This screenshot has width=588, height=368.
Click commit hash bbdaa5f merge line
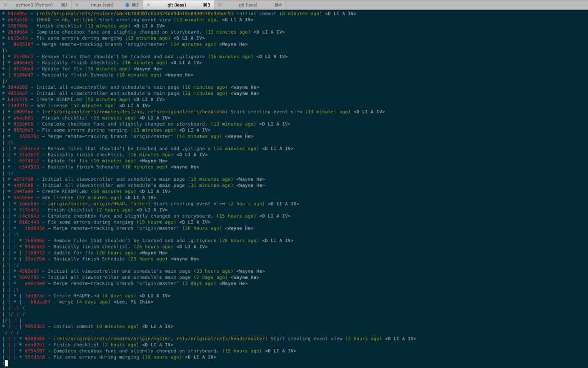40,302
